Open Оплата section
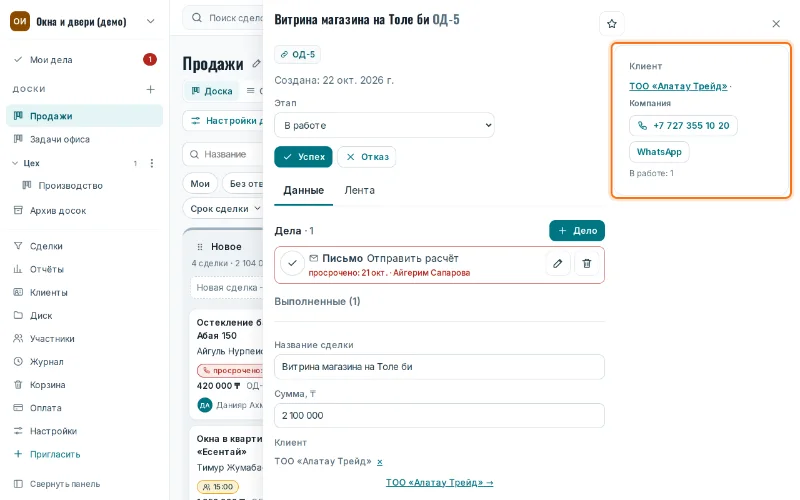 [85, 408]
